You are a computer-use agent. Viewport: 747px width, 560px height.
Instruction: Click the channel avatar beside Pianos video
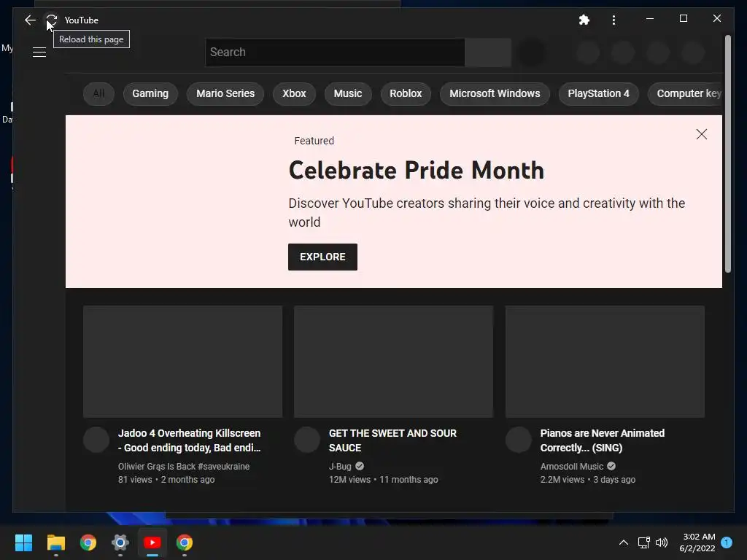(x=519, y=440)
